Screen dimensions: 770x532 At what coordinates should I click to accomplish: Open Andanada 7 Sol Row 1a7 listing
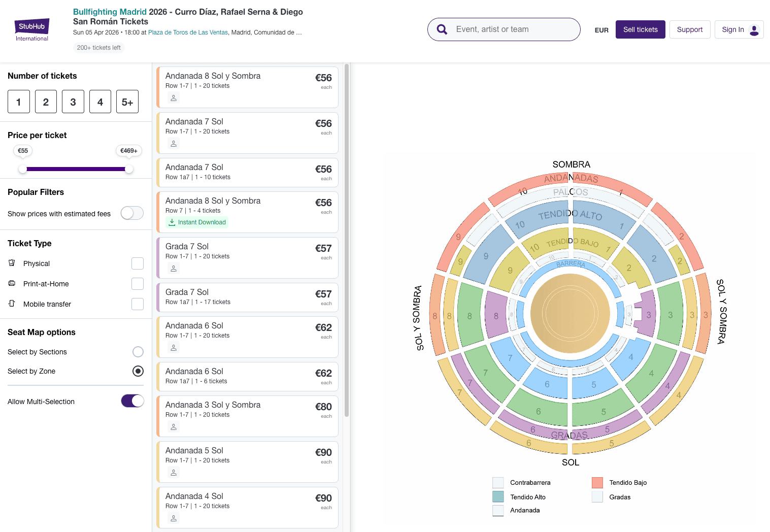pos(248,173)
